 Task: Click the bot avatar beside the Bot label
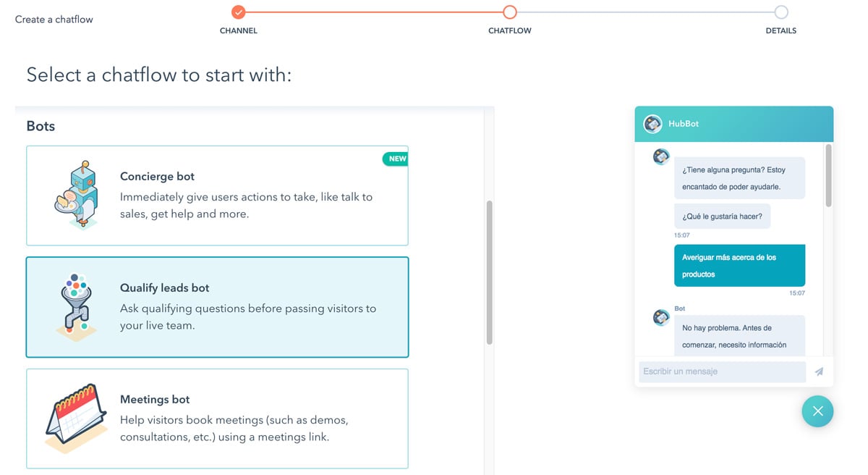(x=660, y=316)
